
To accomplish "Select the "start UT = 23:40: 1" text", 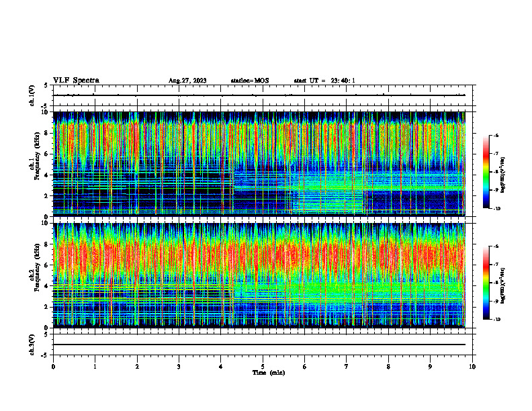I will point(324,81).
